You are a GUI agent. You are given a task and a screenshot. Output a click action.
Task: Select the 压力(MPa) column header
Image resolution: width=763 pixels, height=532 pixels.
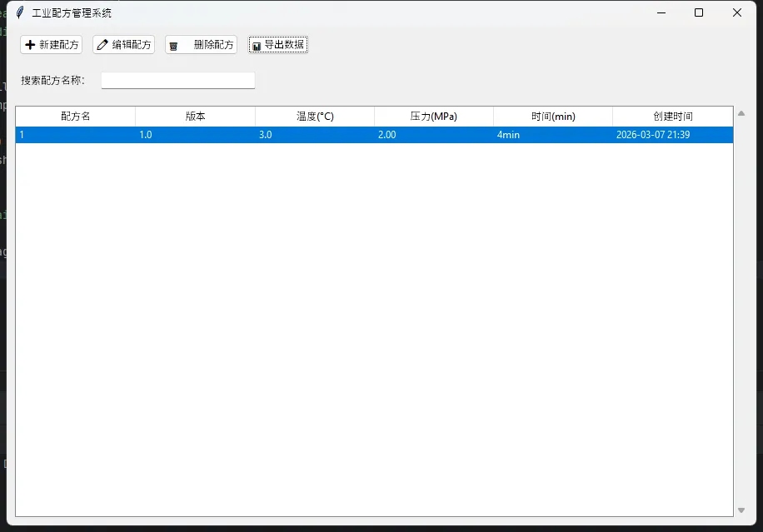[x=434, y=117]
